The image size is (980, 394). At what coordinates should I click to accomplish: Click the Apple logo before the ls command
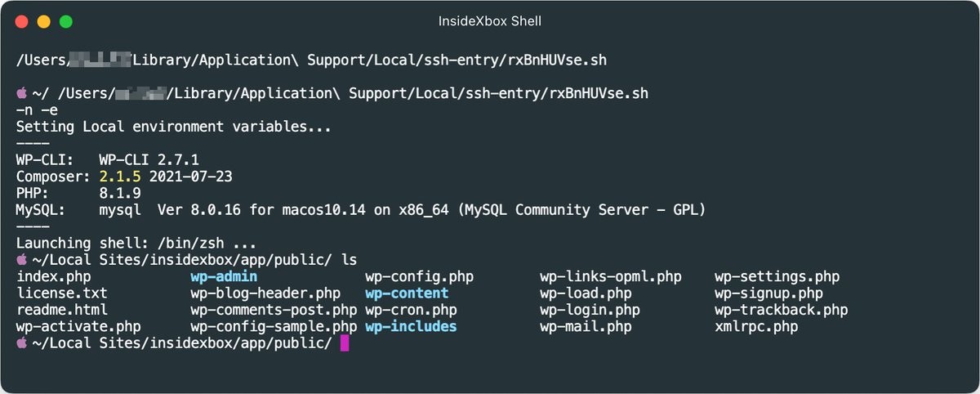pos(22,260)
